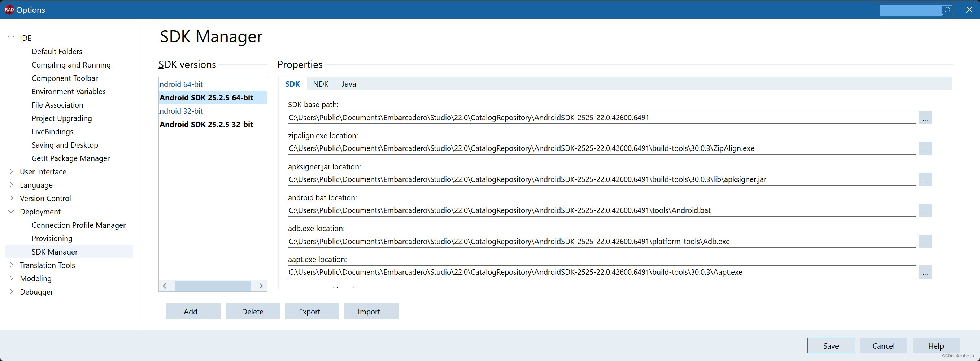Open Default Folders settings
980x361 pixels.
[57, 51]
